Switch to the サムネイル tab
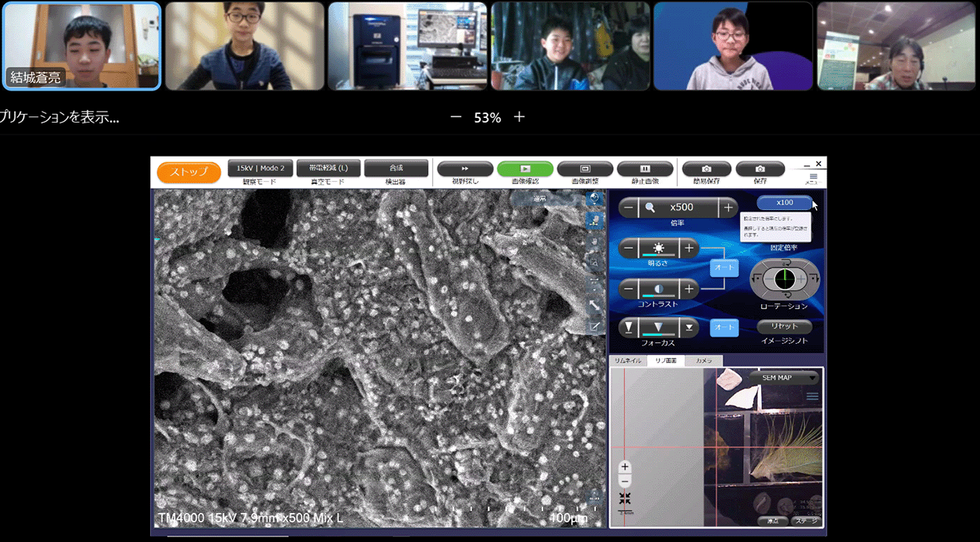 (628, 360)
